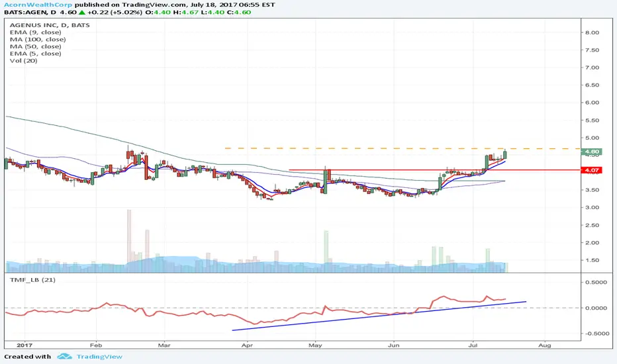Select the EMA (9, close) indicator label
This screenshot has height=364, width=617.
click(35, 32)
